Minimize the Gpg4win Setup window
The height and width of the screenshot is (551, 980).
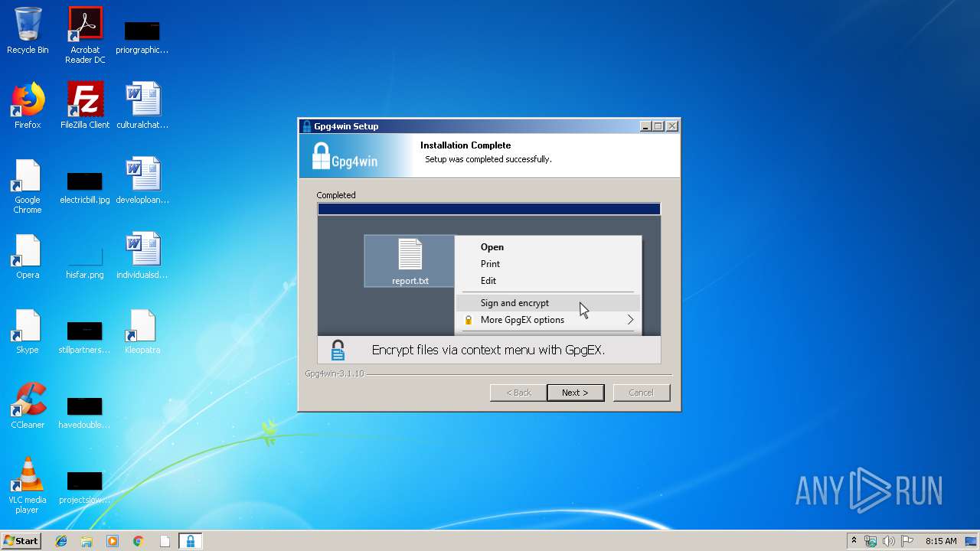coord(645,126)
